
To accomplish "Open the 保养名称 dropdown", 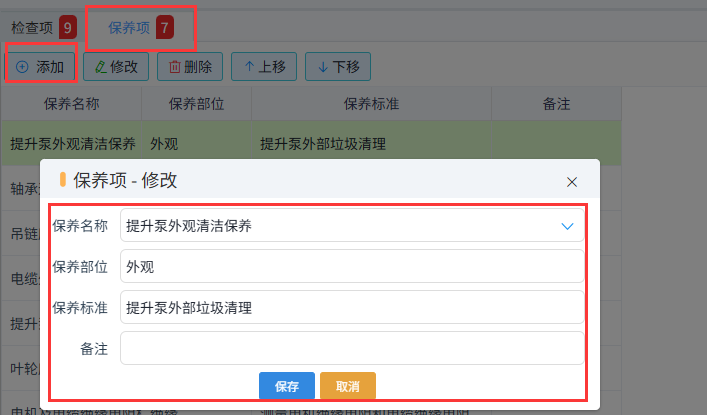I will click(x=352, y=225).
